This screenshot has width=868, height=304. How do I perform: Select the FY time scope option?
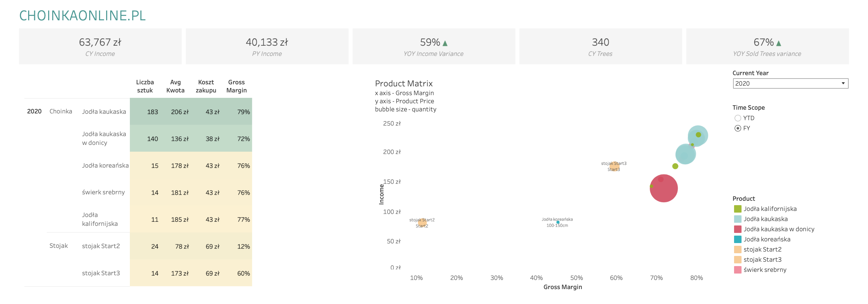pyautogui.click(x=738, y=128)
